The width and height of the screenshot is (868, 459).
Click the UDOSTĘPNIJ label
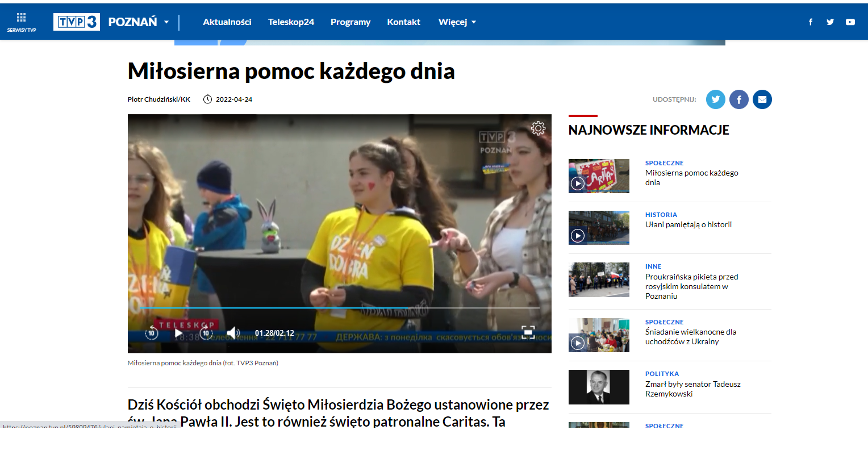point(674,99)
